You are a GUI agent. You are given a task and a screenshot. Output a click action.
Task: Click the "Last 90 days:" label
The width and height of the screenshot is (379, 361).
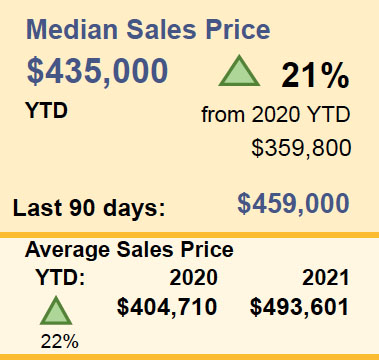pyautogui.click(x=89, y=208)
